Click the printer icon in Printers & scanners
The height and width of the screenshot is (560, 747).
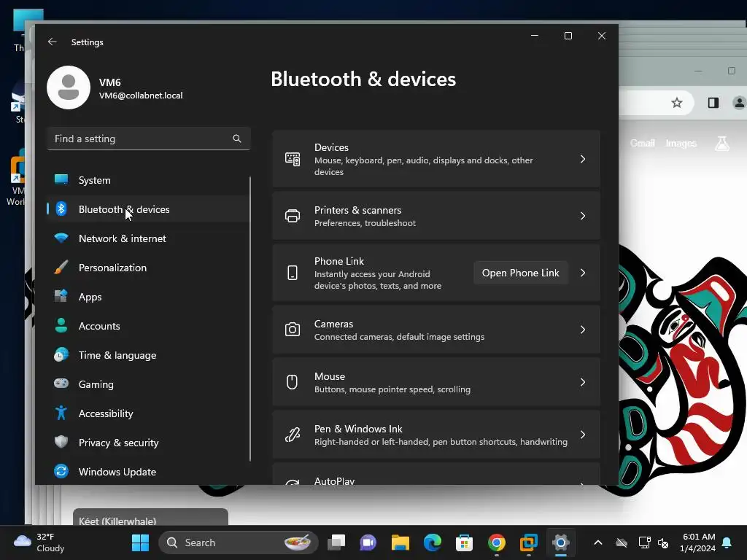[293, 216]
